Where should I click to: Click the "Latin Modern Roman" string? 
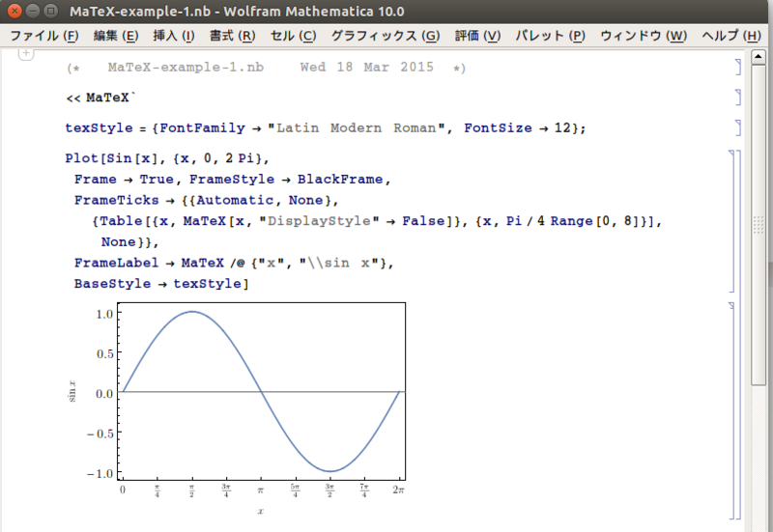[357, 128]
